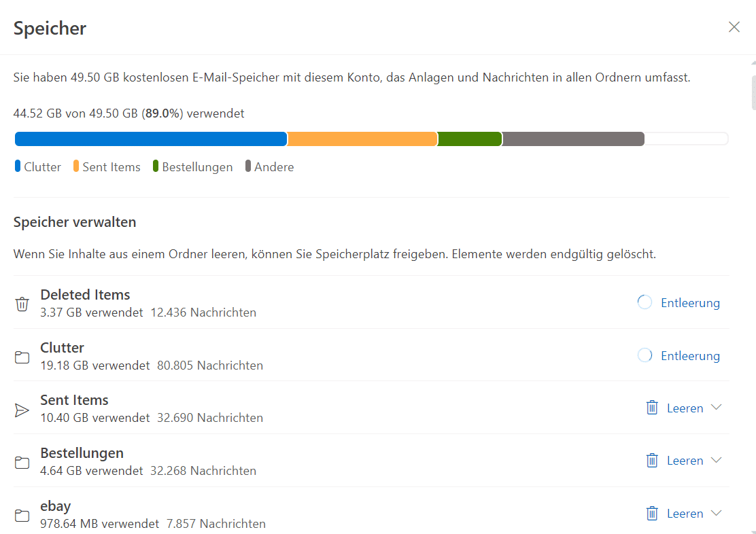Click the Deleted Items trash can icon
Screen dimensions: 756x534
pos(22,304)
